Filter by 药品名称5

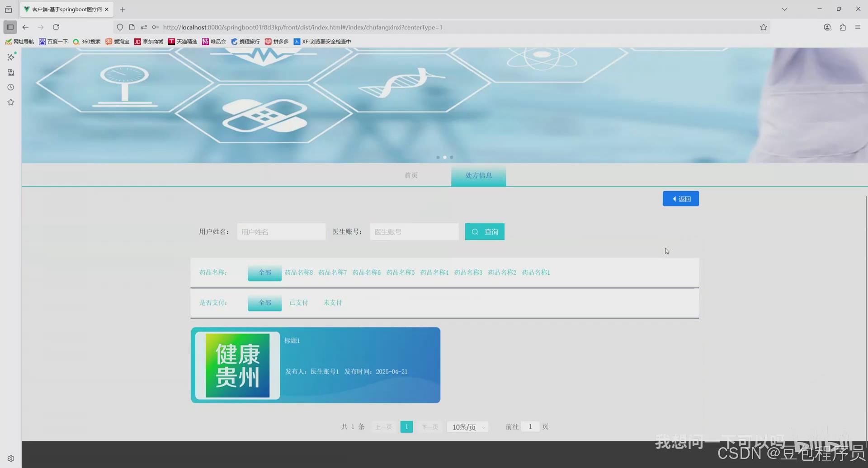tap(400, 272)
